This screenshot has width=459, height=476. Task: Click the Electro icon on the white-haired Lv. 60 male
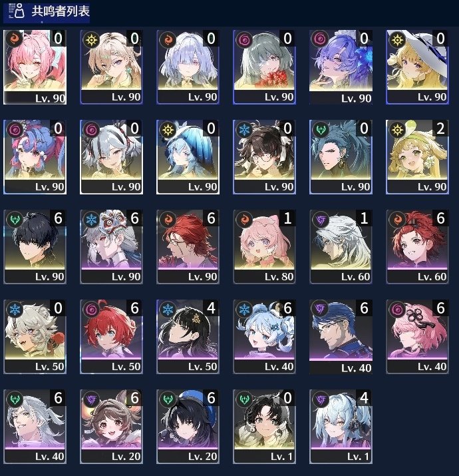(321, 220)
